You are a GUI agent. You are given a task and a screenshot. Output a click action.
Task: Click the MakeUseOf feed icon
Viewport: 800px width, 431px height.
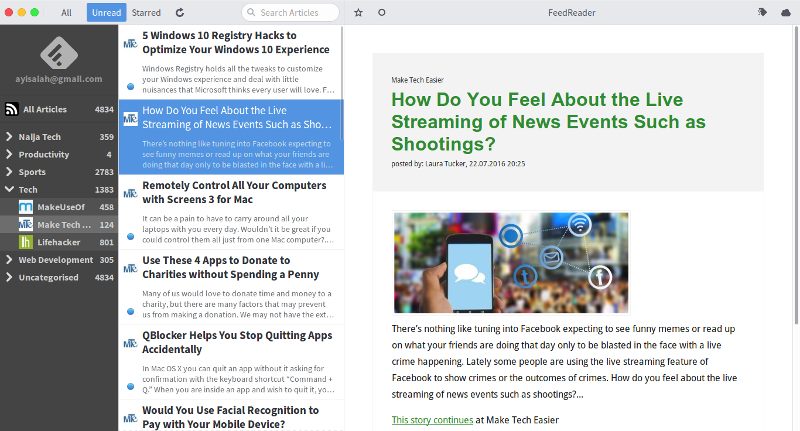click(x=26, y=207)
